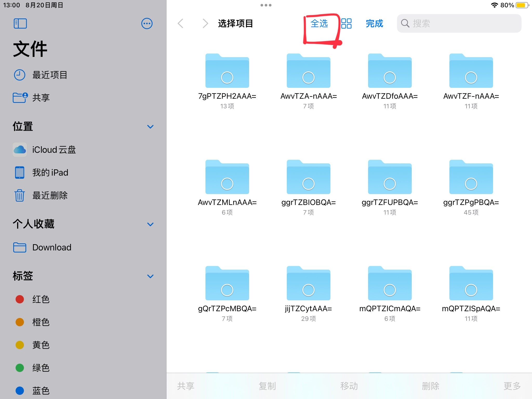
Task: Open iCloud 云盘 location
Action: 44,150
